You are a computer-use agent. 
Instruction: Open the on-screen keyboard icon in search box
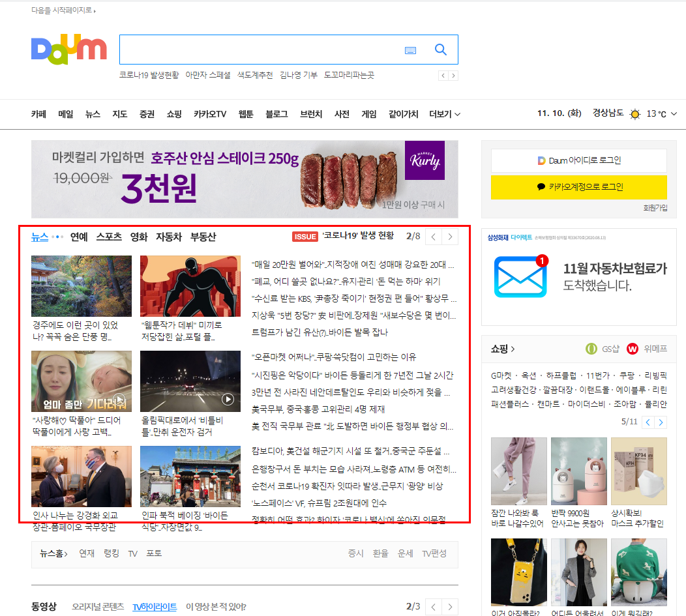click(410, 50)
